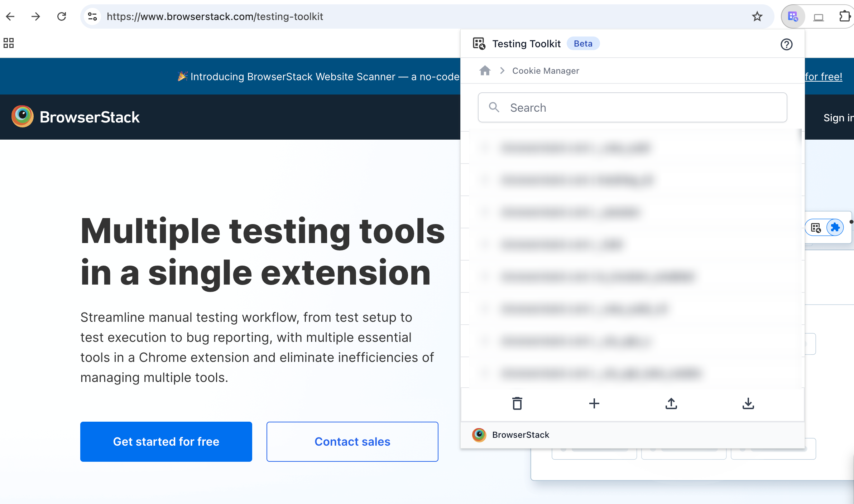Open the apps grid icon below address bar
The height and width of the screenshot is (504, 854).
click(9, 43)
